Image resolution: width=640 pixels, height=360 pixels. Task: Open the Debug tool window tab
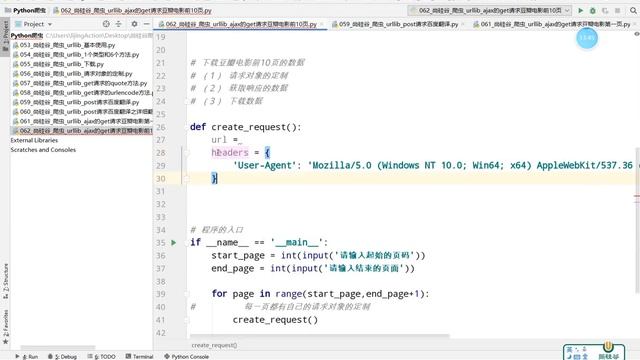[x=62, y=356]
